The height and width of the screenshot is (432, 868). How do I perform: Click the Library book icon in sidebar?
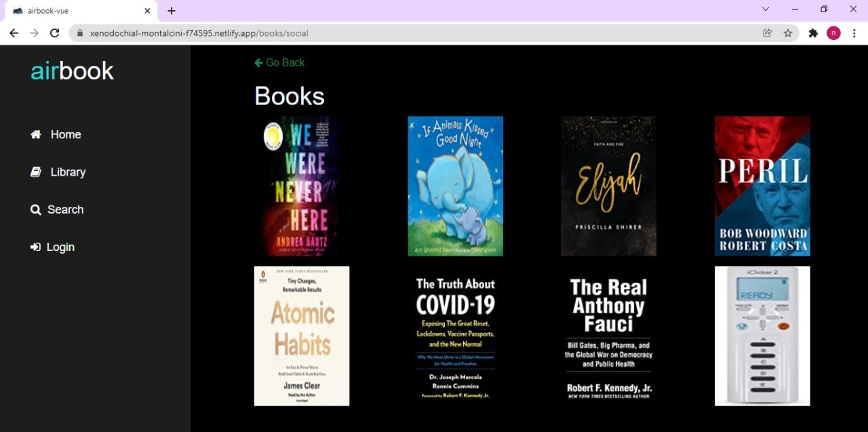pyautogui.click(x=36, y=172)
